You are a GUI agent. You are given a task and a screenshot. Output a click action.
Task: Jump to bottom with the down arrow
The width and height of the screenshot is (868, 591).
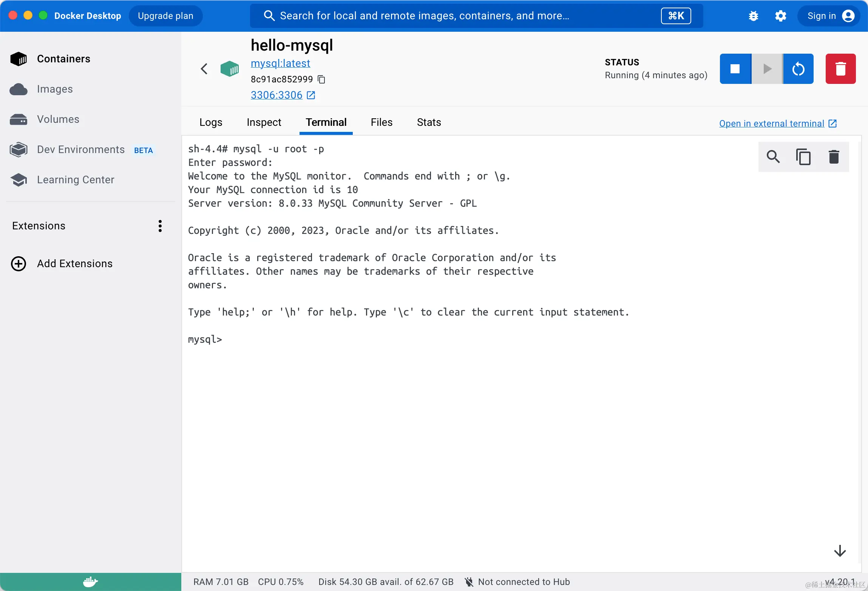(840, 551)
